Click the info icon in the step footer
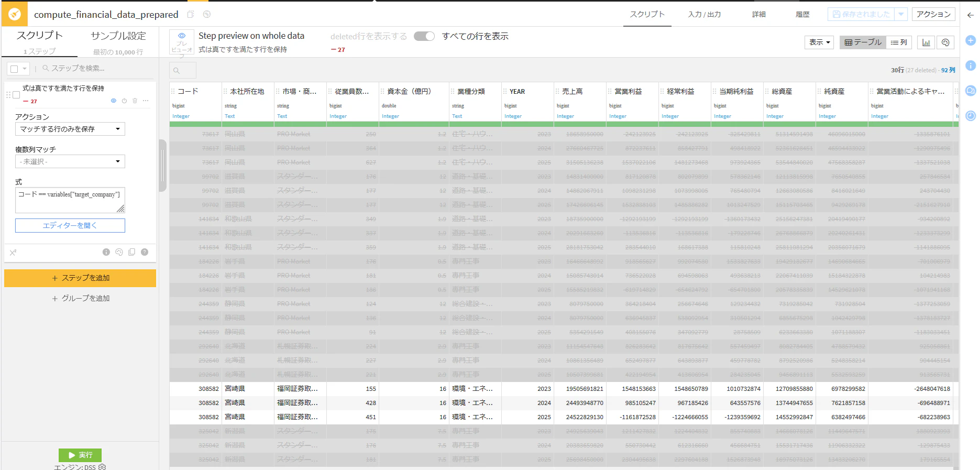Screen dimensions: 980x470 click(x=106, y=252)
